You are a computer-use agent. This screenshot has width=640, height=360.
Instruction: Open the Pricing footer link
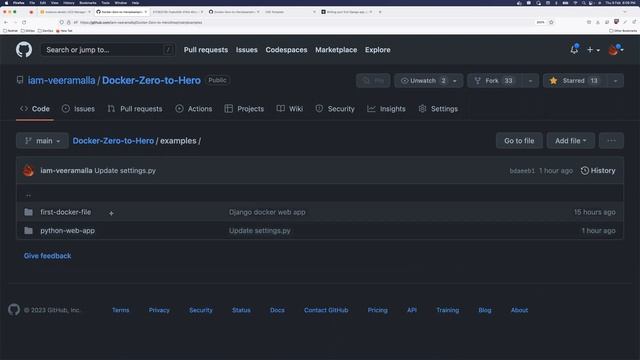[x=378, y=310]
